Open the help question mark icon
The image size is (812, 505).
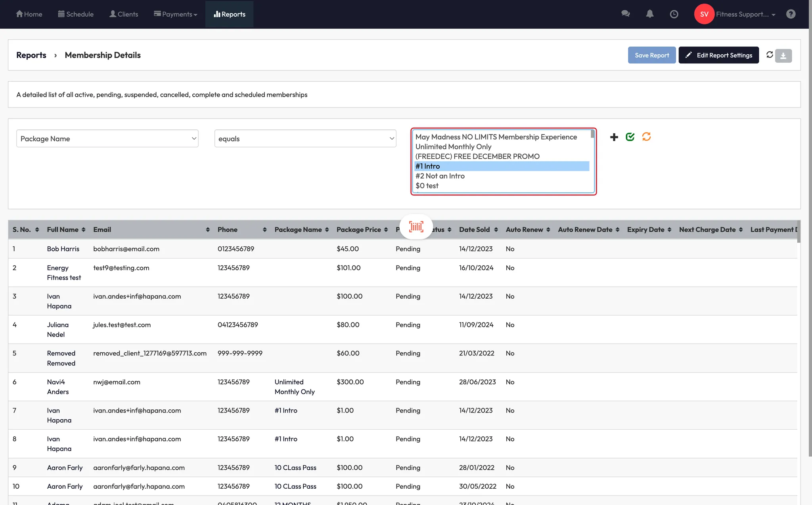(x=791, y=14)
